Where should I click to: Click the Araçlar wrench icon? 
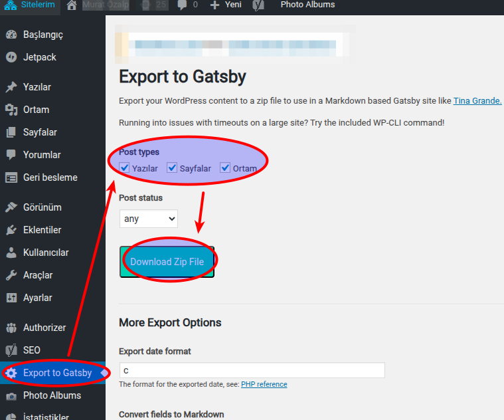tap(11, 275)
